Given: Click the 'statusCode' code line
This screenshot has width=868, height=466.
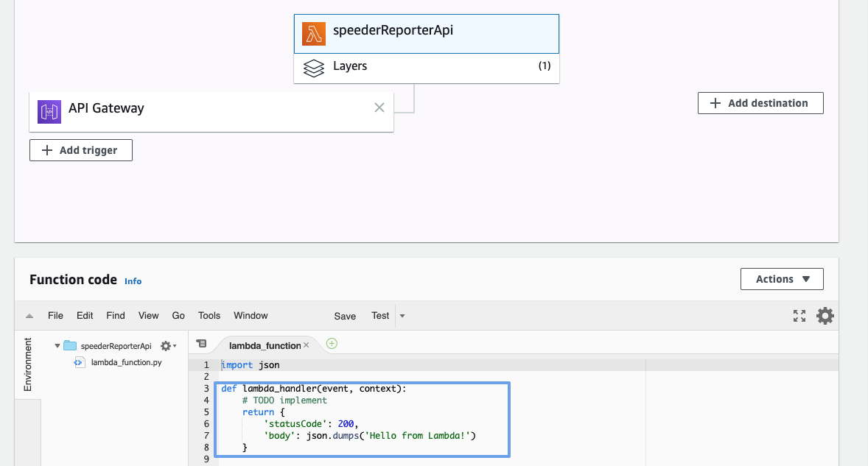Looking at the screenshot, I should coord(311,424).
